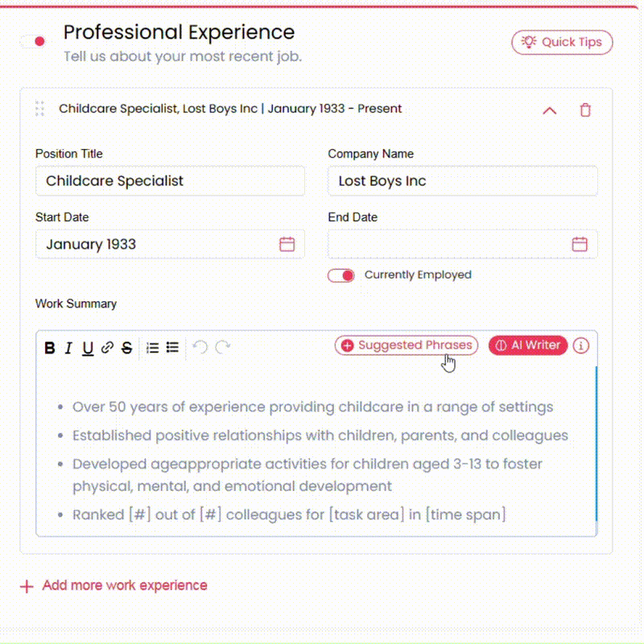Toggle the Professional Experience section switch
The image size is (644, 644).
pyautogui.click(x=34, y=41)
